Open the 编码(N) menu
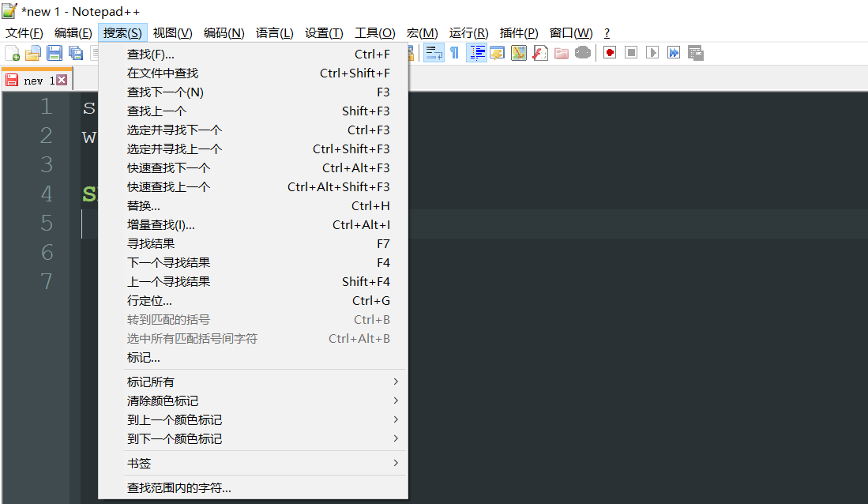 click(224, 33)
